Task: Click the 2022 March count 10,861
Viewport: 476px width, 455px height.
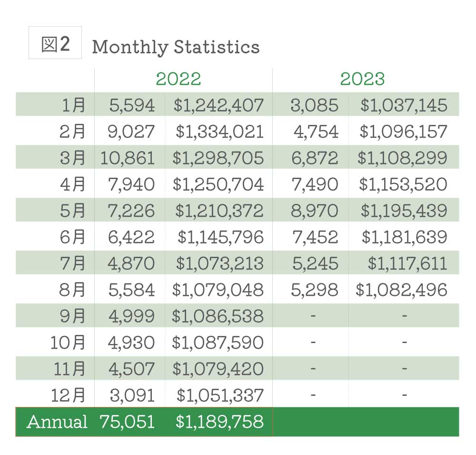Action: tap(128, 158)
